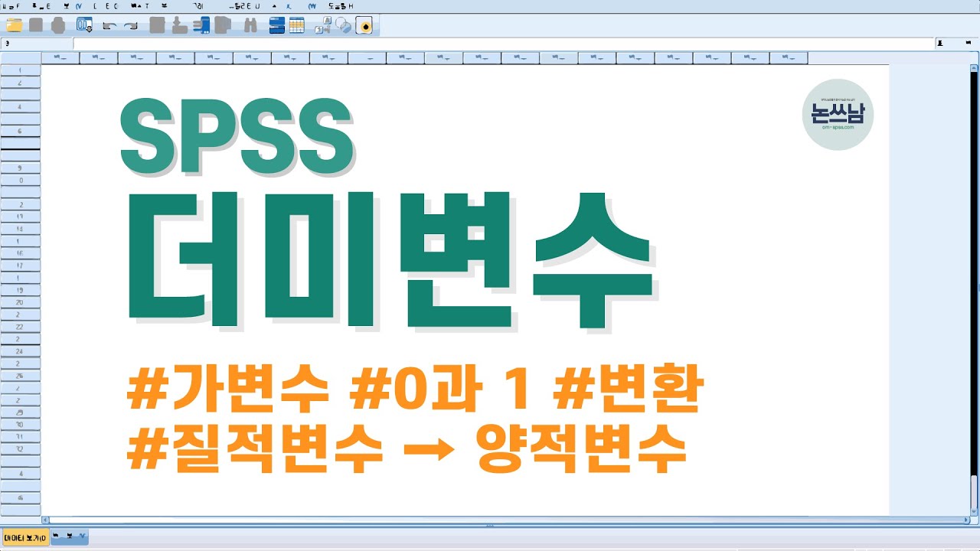Open a data file with folder icon
980x551 pixels.
(x=14, y=25)
